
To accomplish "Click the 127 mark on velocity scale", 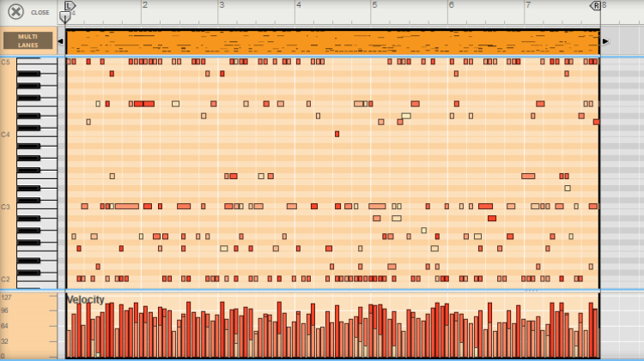I will pyautogui.click(x=5, y=298).
